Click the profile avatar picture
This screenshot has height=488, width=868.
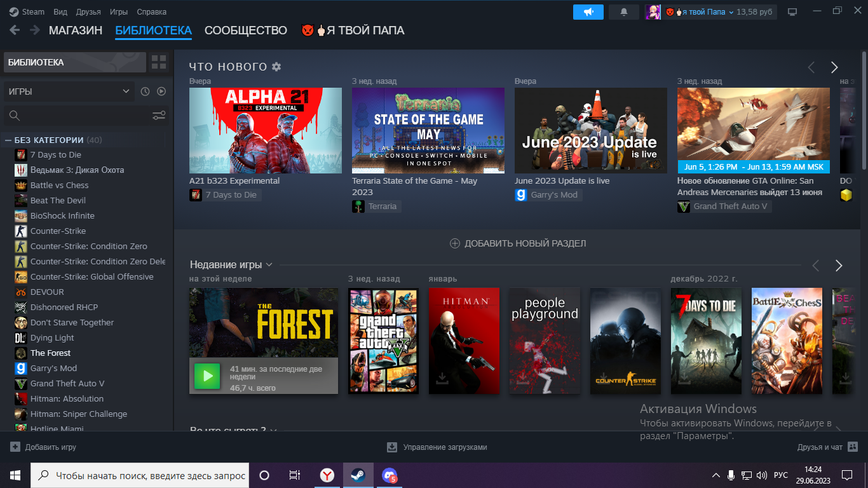[653, 12]
